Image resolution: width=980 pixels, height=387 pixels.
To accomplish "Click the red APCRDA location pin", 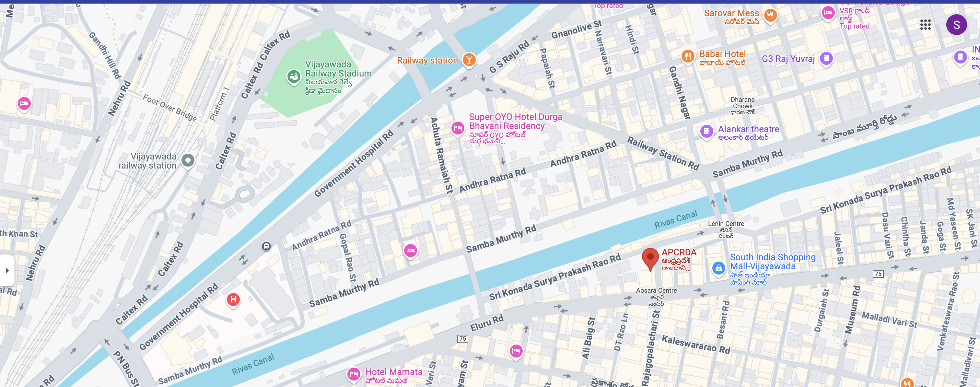I will 650,258.
